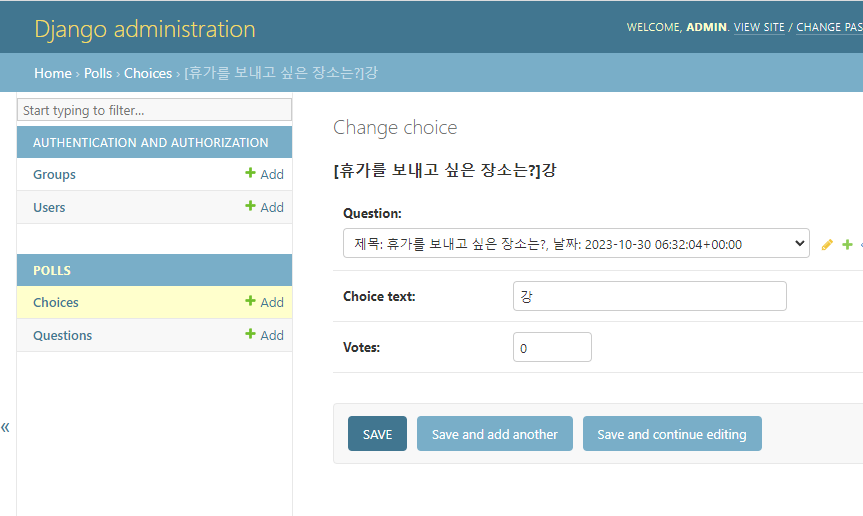
Task: Collapse the sidebar with the double-chevron toggle
Action: [x=6, y=427]
